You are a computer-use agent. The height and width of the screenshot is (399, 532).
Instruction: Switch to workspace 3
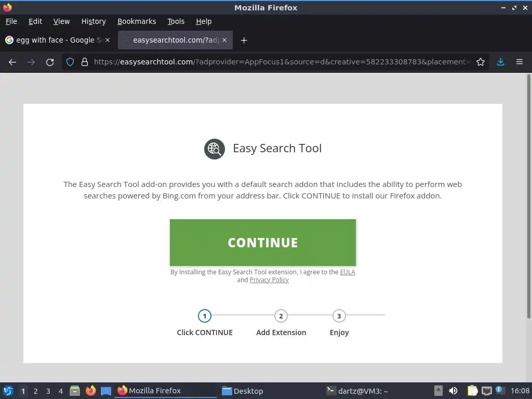point(48,391)
